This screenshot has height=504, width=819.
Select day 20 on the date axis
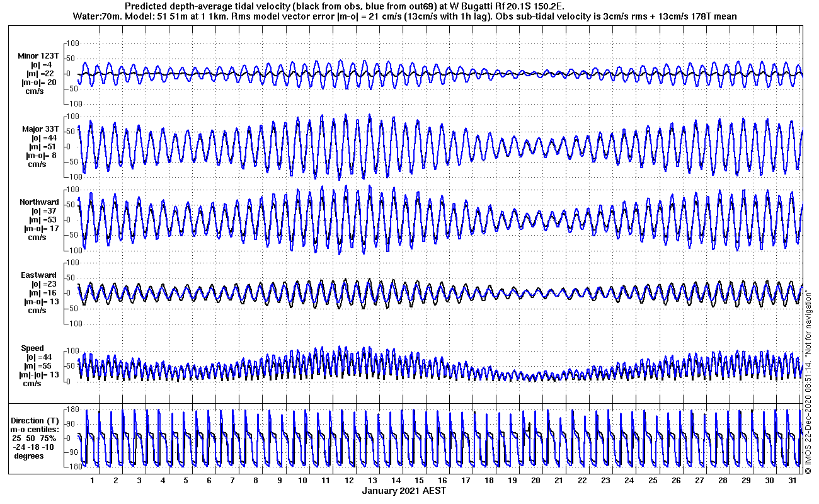tap(535, 480)
